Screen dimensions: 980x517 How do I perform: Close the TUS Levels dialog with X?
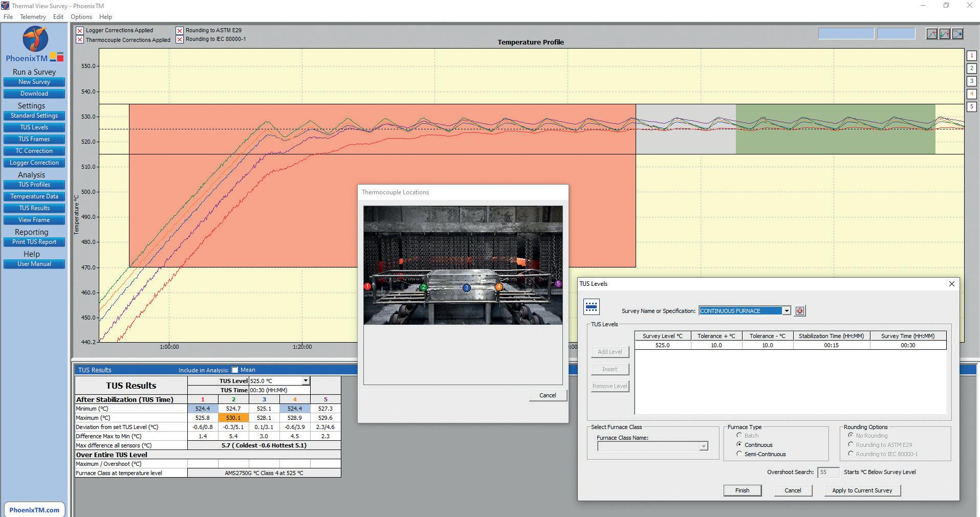click(x=952, y=284)
